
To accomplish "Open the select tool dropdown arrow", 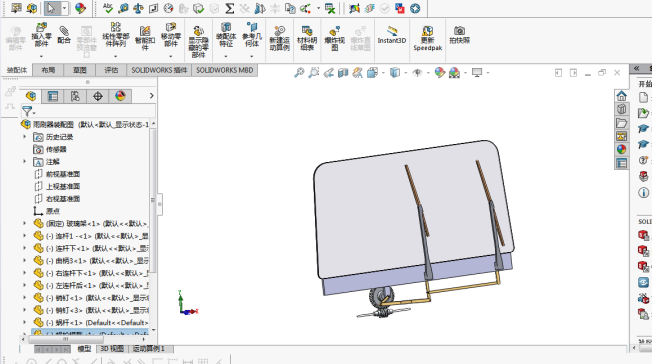I will tap(64, 8).
